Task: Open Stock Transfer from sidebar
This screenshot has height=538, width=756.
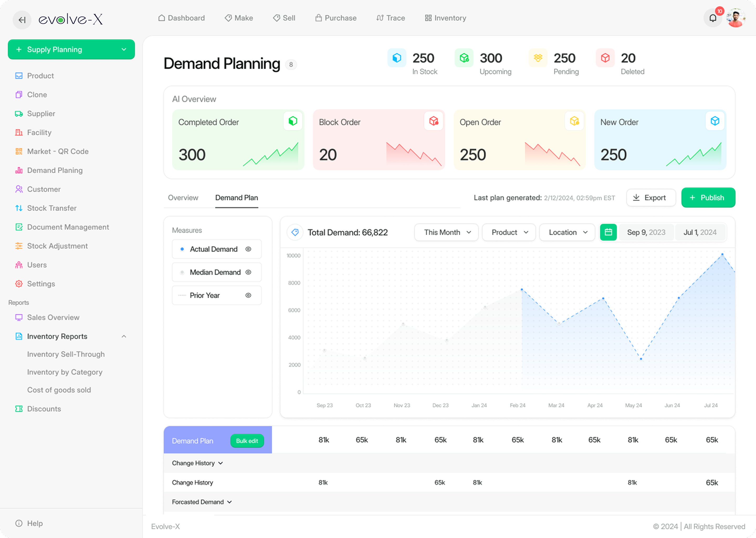Action: (52, 208)
